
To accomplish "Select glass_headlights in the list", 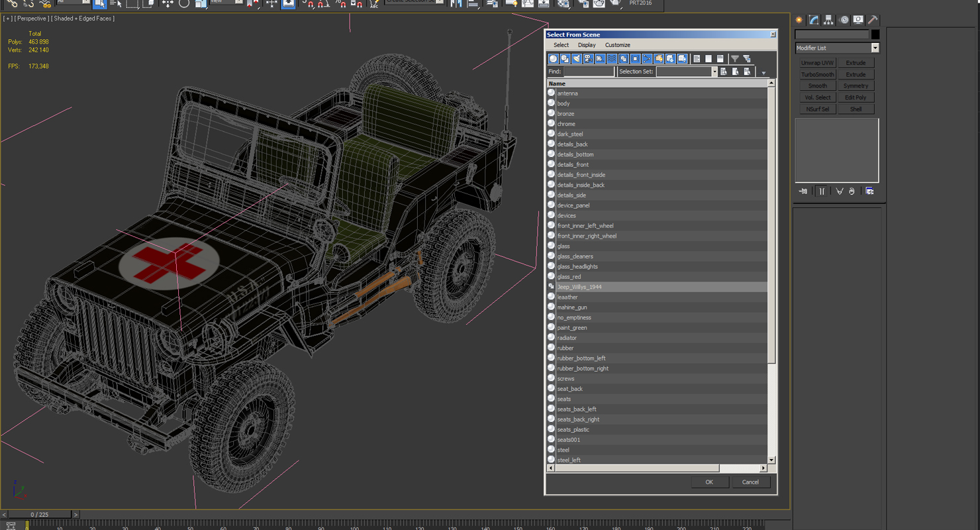I will [x=657, y=266].
